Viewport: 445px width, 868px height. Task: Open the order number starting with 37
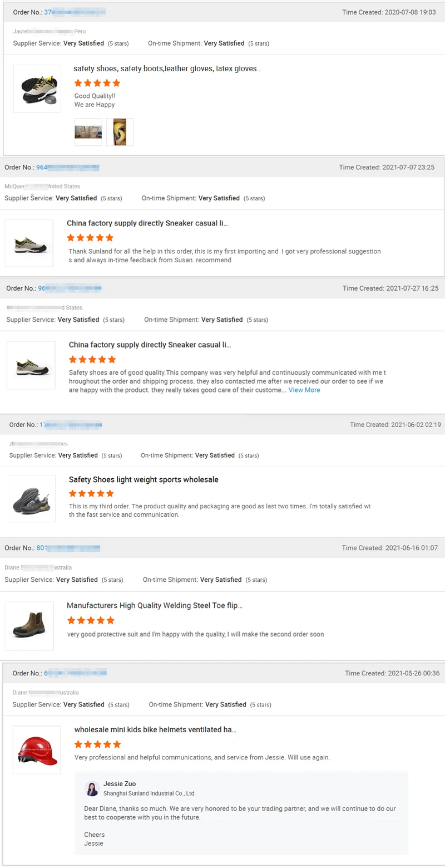coord(75,12)
